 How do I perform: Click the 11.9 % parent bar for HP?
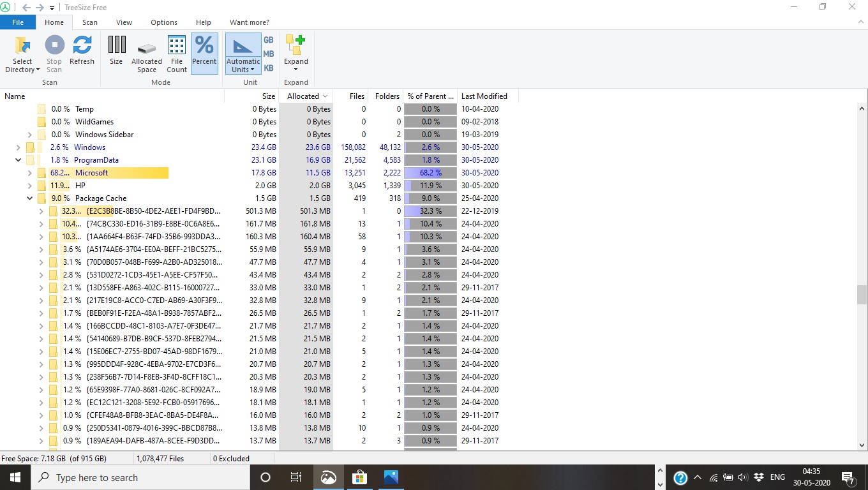[430, 186]
